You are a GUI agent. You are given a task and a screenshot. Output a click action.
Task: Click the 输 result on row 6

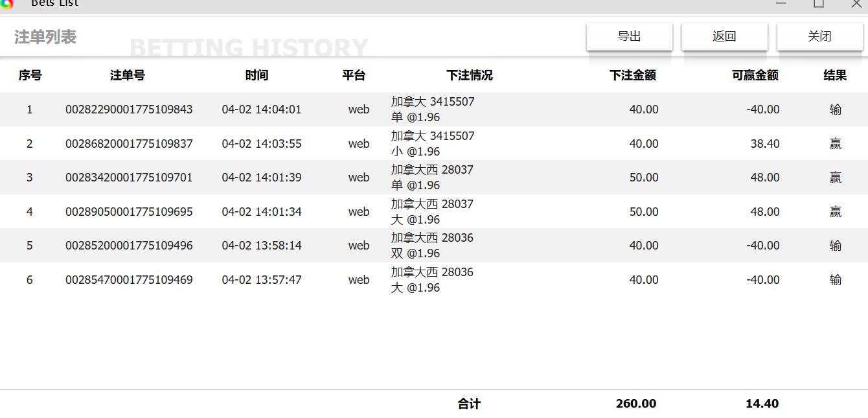point(835,279)
